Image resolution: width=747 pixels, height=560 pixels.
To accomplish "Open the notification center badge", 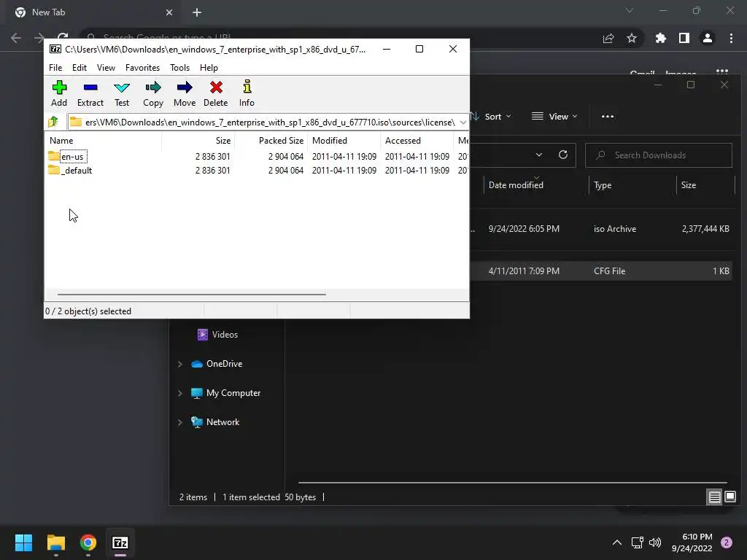I will [727, 542].
